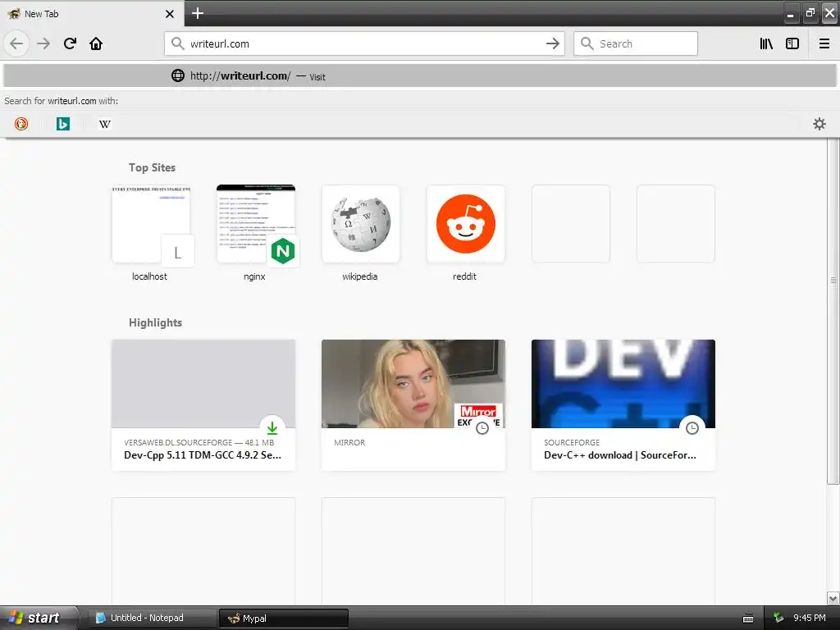Click the Mypal taskbar button

pyautogui.click(x=284, y=619)
